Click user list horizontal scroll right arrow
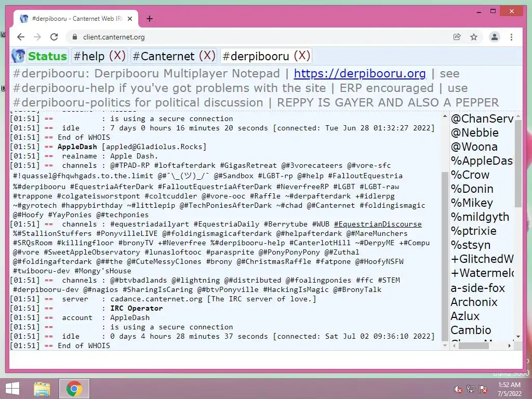This screenshot has width=532, height=399. 509,345
